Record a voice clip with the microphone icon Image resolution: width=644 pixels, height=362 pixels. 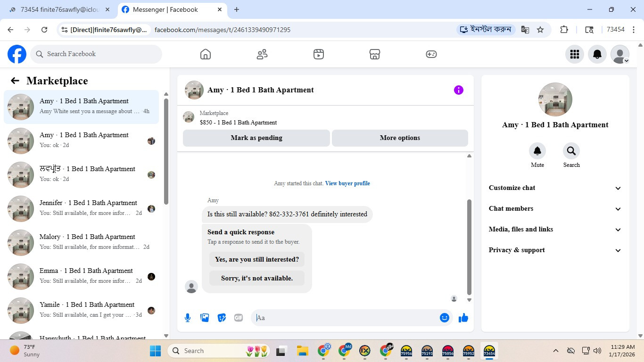tap(188, 318)
